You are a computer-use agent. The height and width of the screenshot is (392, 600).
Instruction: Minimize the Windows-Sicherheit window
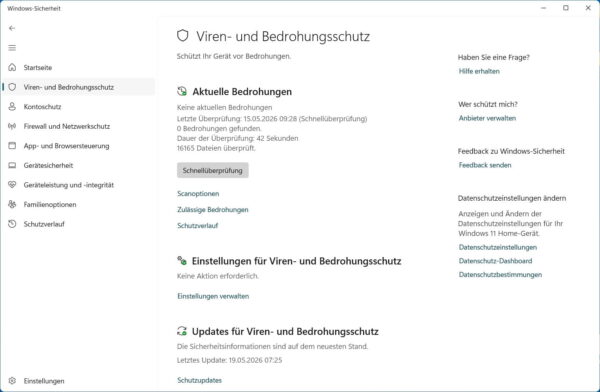543,8
